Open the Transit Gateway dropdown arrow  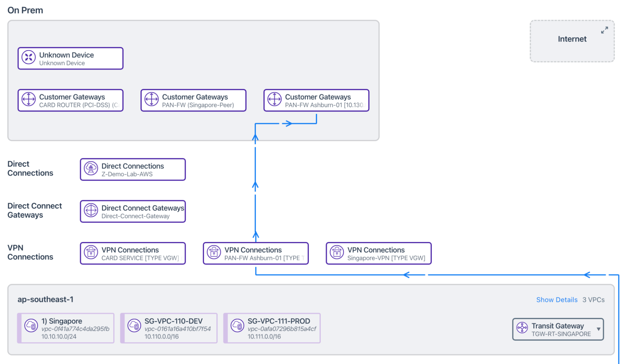pos(598,329)
